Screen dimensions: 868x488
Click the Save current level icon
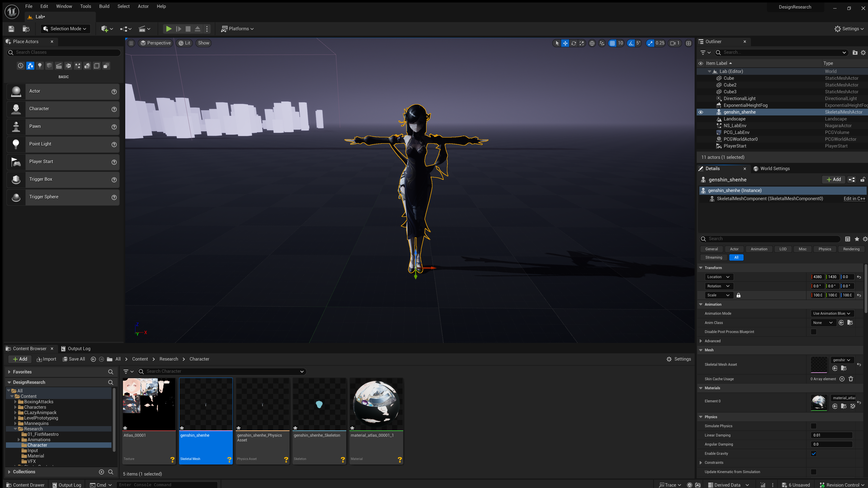[11, 29]
